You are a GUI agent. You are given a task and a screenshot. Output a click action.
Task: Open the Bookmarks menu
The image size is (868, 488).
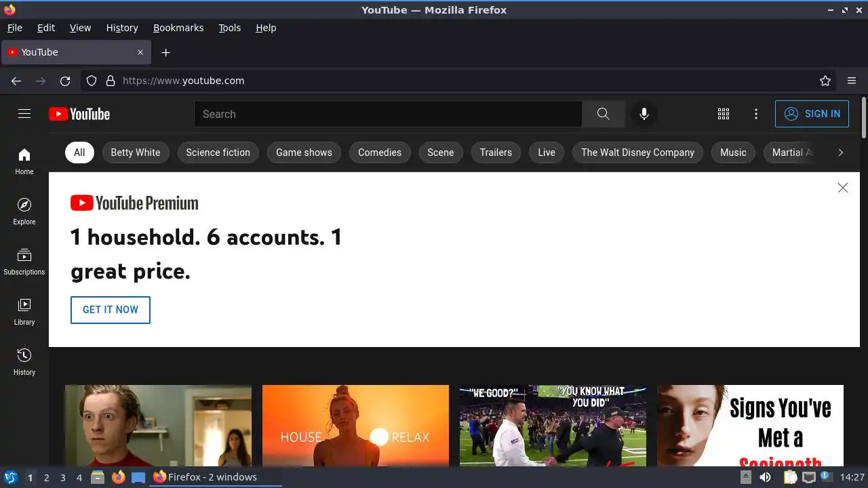(178, 28)
